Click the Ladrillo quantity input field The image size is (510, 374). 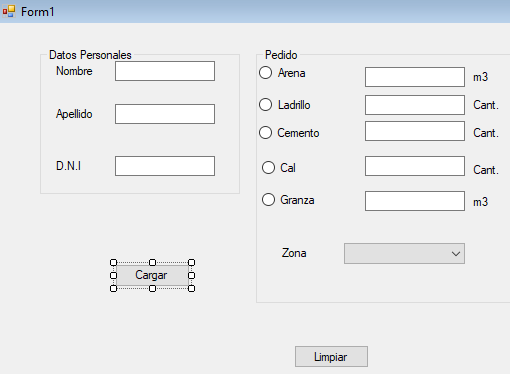(415, 105)
